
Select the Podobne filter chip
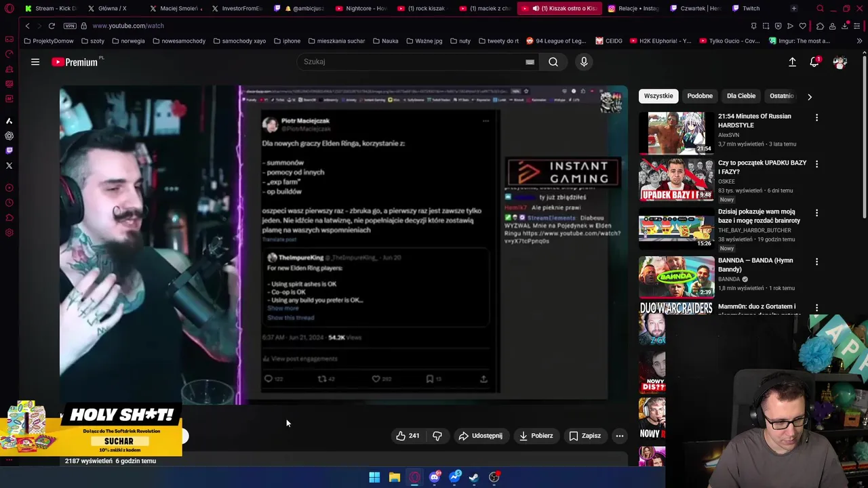click(x=700, y=96)
